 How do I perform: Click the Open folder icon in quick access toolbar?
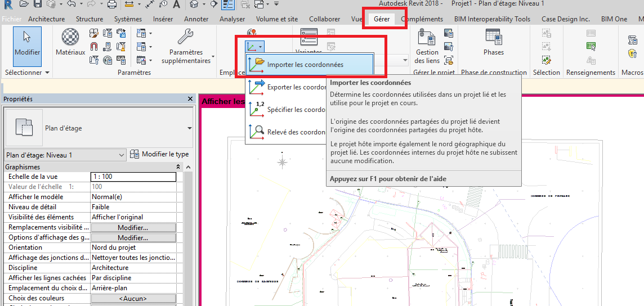(24, 4)
